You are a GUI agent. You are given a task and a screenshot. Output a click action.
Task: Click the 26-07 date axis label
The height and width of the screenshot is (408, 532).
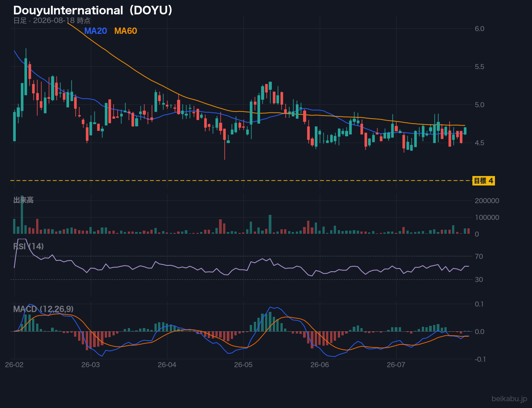396,365
